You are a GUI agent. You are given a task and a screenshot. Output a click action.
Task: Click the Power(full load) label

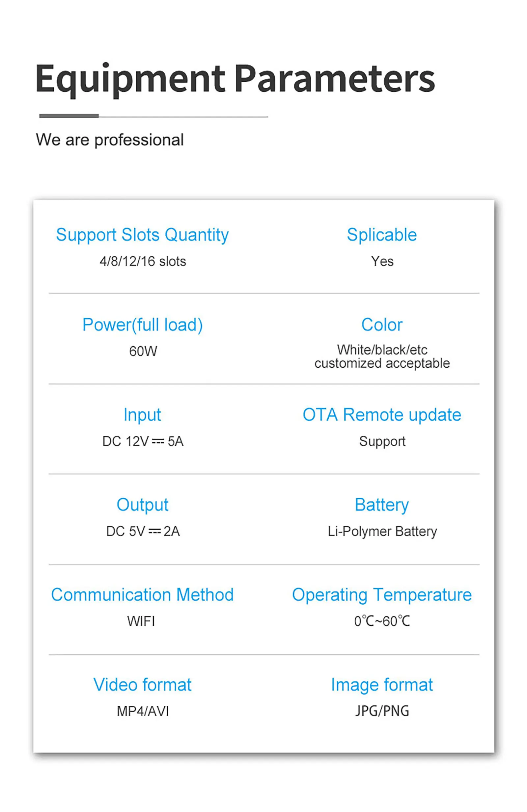coord(142,325)
